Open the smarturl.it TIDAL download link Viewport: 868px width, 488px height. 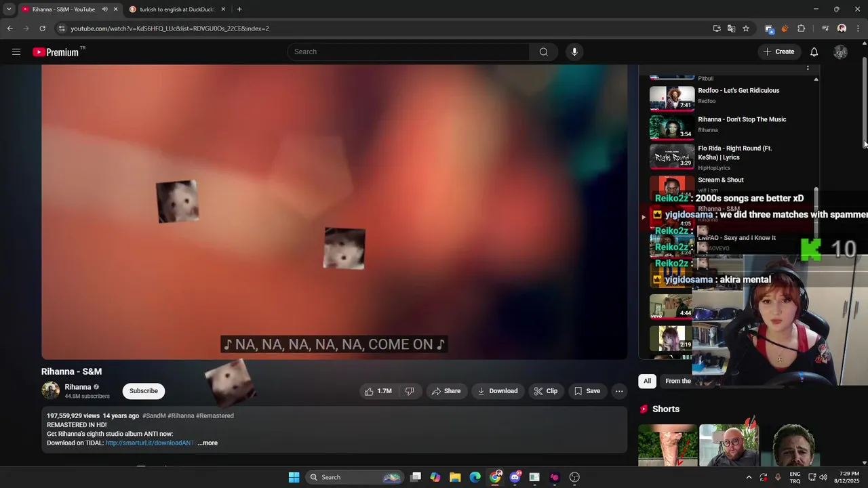click(149, 443)
